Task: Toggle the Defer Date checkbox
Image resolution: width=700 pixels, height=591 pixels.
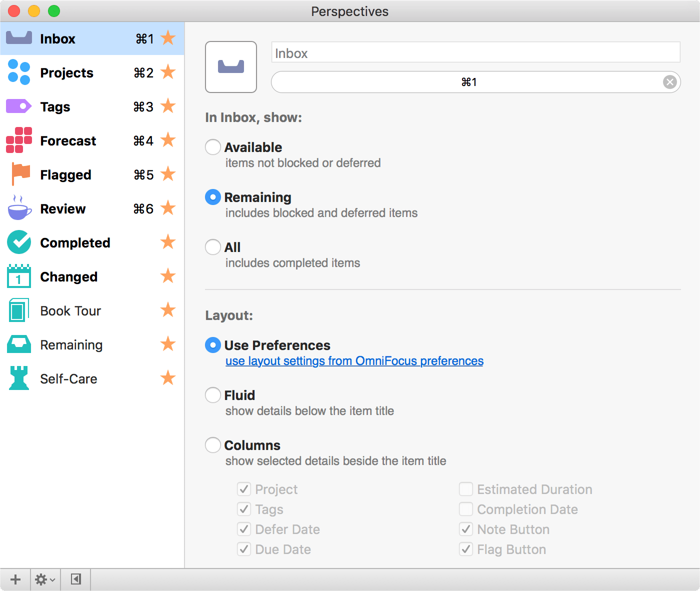Action: [244, 529]
